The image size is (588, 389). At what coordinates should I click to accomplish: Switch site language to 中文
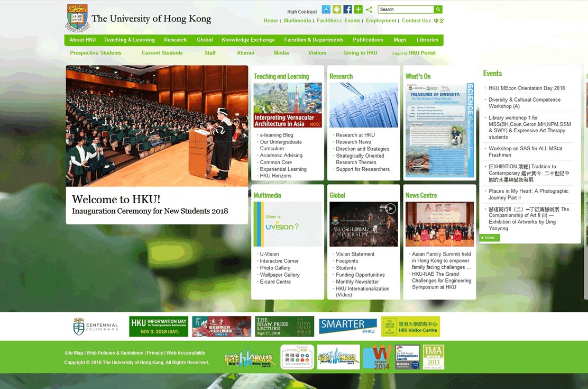click(x=439, y=21)
